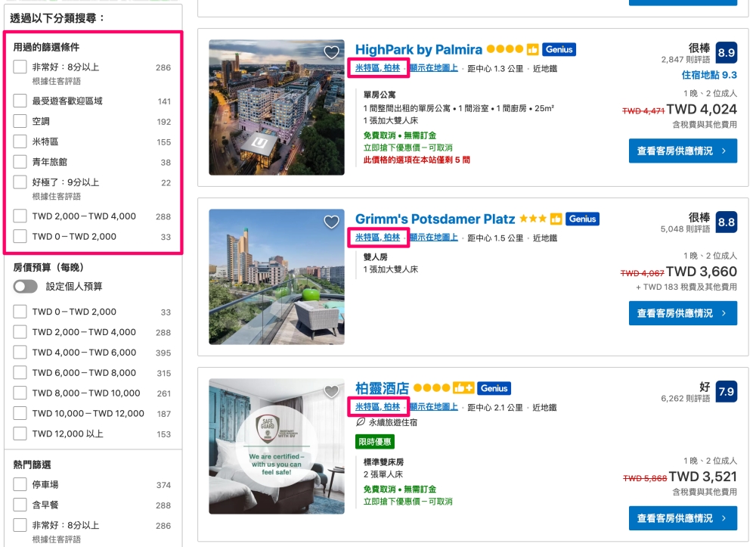Click 米特區, 柏林 link under 柏靈酒店

coord(377,406)
